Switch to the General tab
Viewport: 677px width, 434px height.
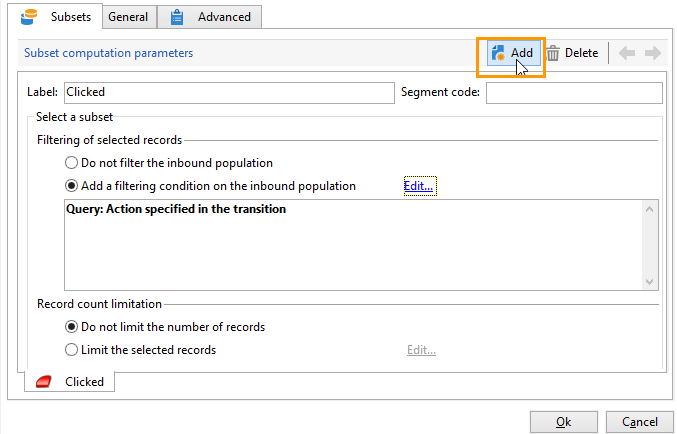pos(128,17)
